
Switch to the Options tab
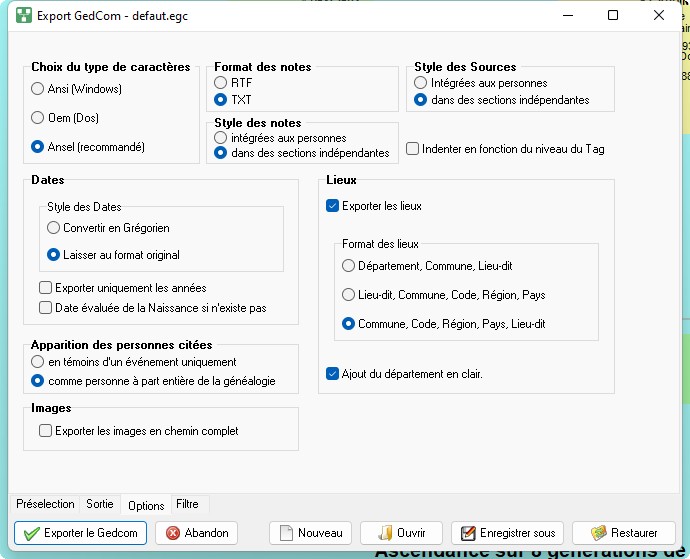(x=146, y=505)
